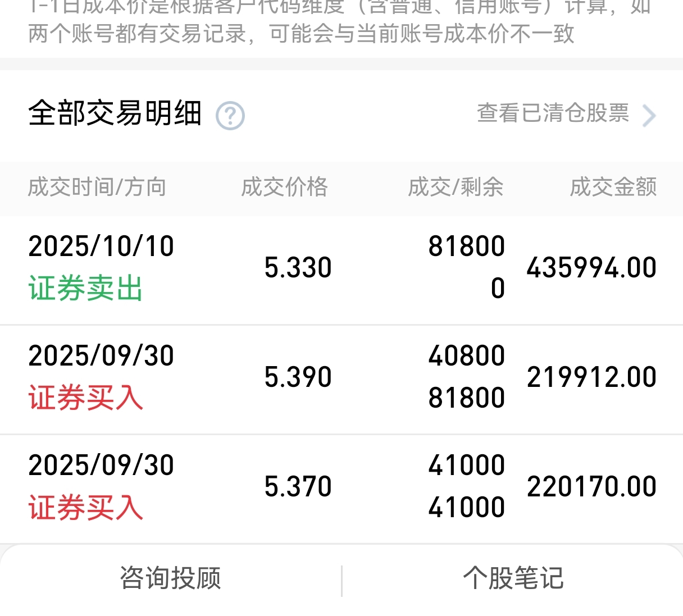The image size is (683, 616).
Task: Open 查看已清仓股票 link
Action: tap(553, 113)
